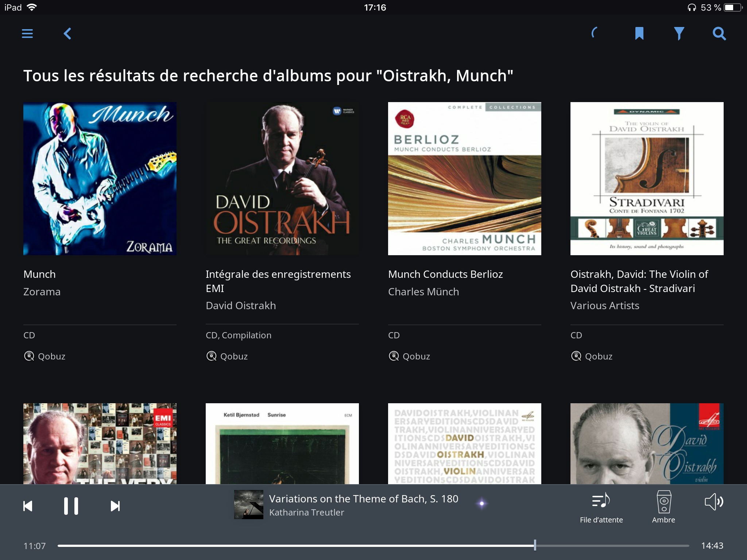The width and height of the screenshot is (747, 560).
Task: Seek within the track progress bar
Action: coord(373,545)
